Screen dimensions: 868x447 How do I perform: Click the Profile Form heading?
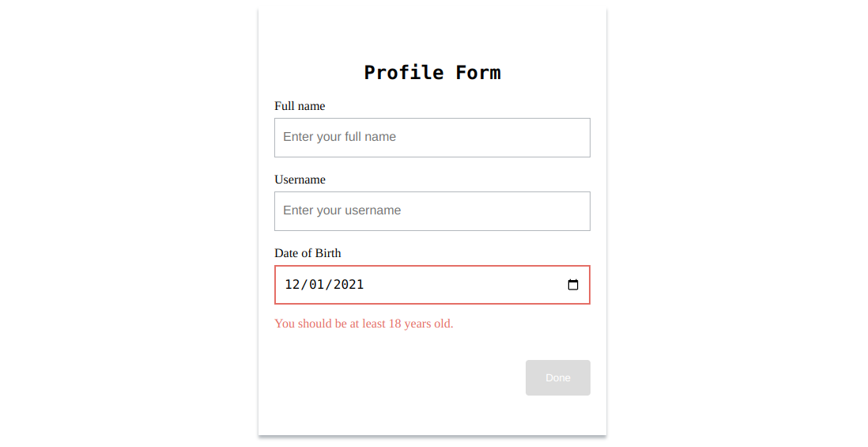pos(432,73)
